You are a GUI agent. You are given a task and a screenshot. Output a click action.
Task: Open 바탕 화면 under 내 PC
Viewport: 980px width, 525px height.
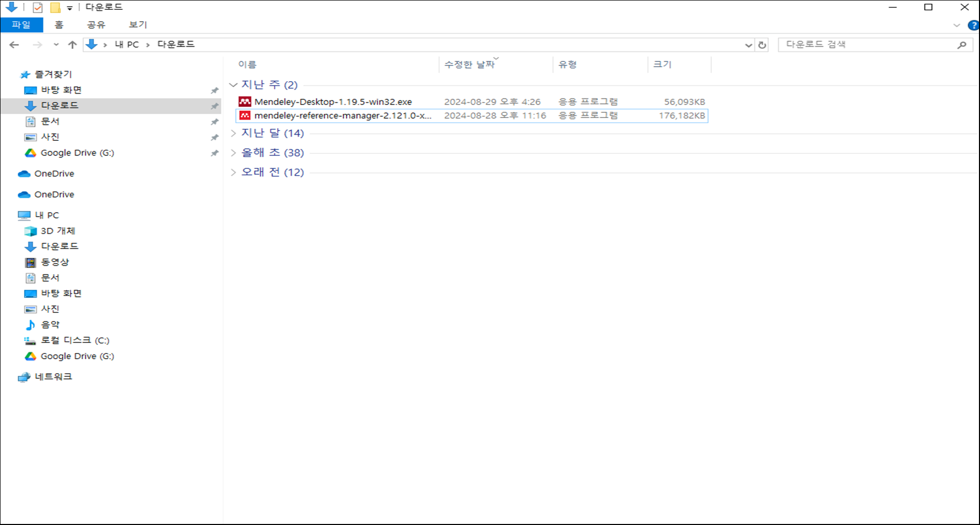(61, 293)
